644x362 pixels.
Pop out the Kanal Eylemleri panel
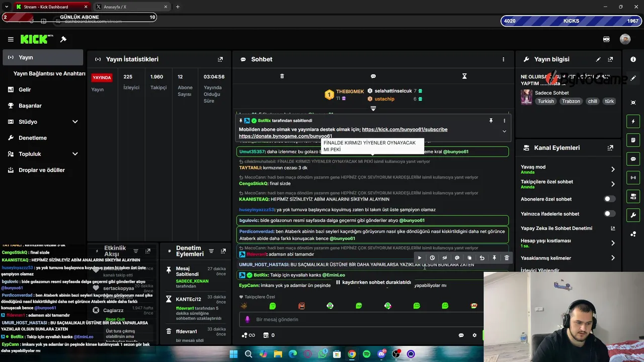610,148
